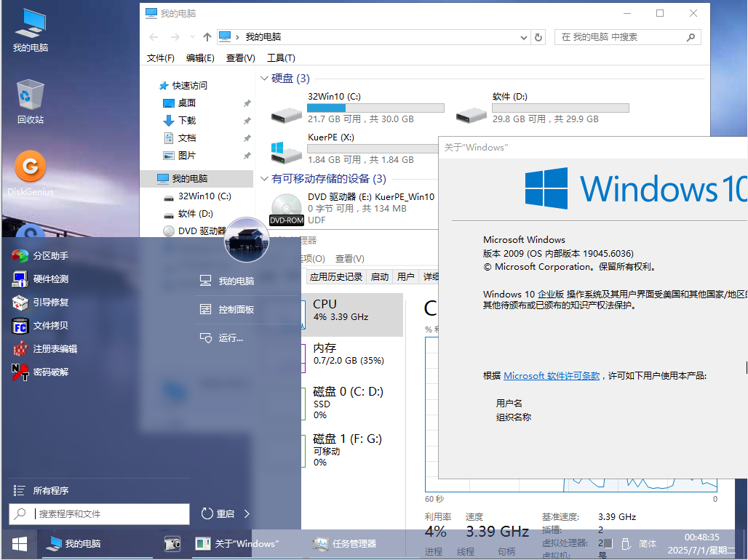This screenshot has height=560, width=748.
Task: Open Microsoft 软件许可条款 link
Action: click(552, 376)
